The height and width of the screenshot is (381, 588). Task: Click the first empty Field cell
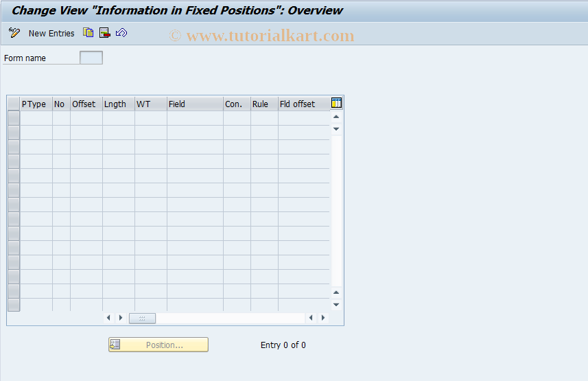195,118
